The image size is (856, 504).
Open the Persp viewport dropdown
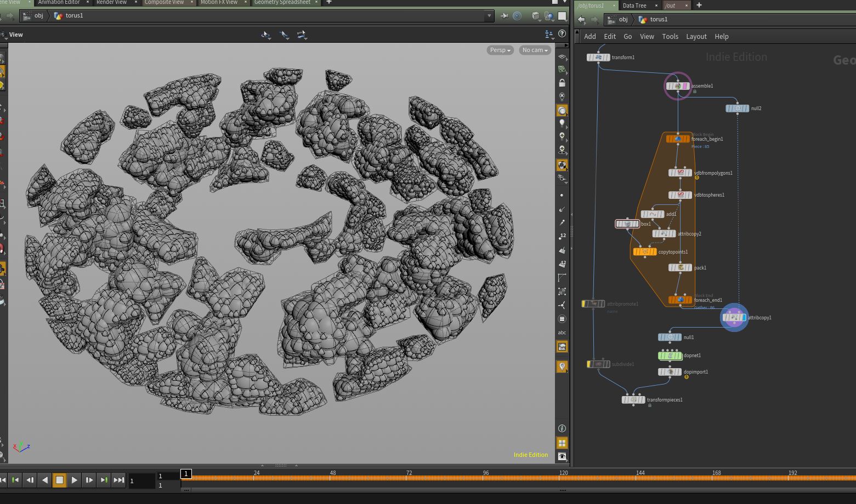(x=500, y=50)
